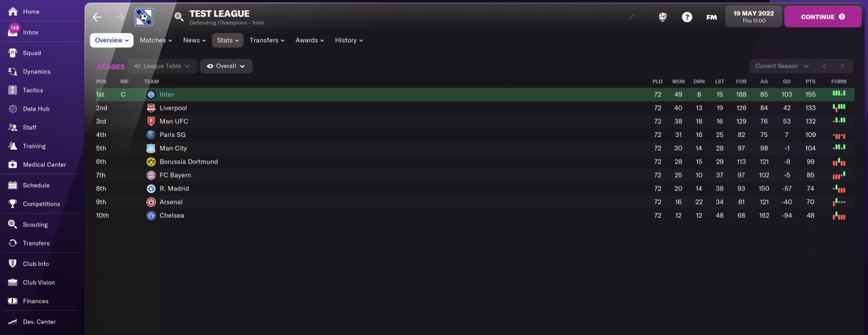Switch to the Matches tab
This screenshot has height=335, width=868.
coord(155,40)
